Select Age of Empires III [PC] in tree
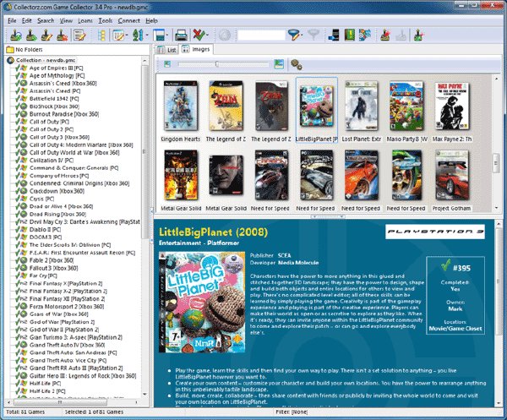507x420 pixels. coord(57,68)
